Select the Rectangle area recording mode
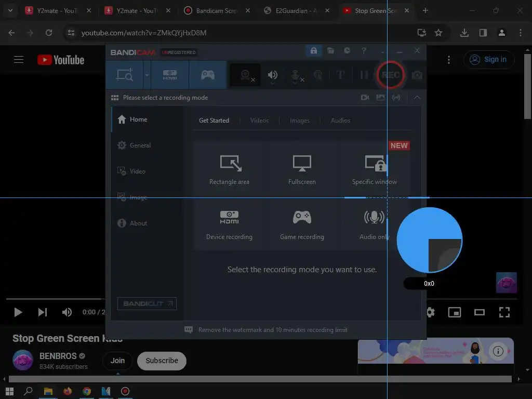 pos(229,170)
